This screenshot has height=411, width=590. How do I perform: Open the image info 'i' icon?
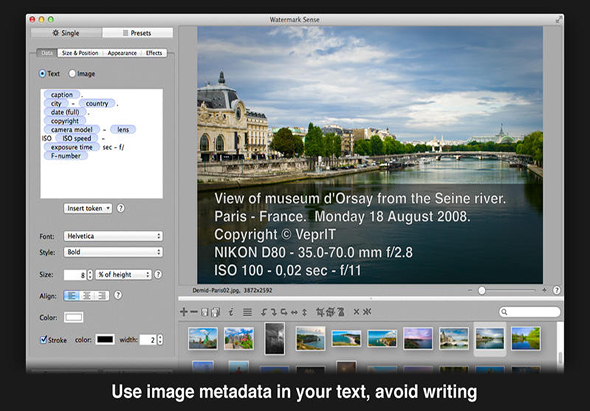(231, 312)
